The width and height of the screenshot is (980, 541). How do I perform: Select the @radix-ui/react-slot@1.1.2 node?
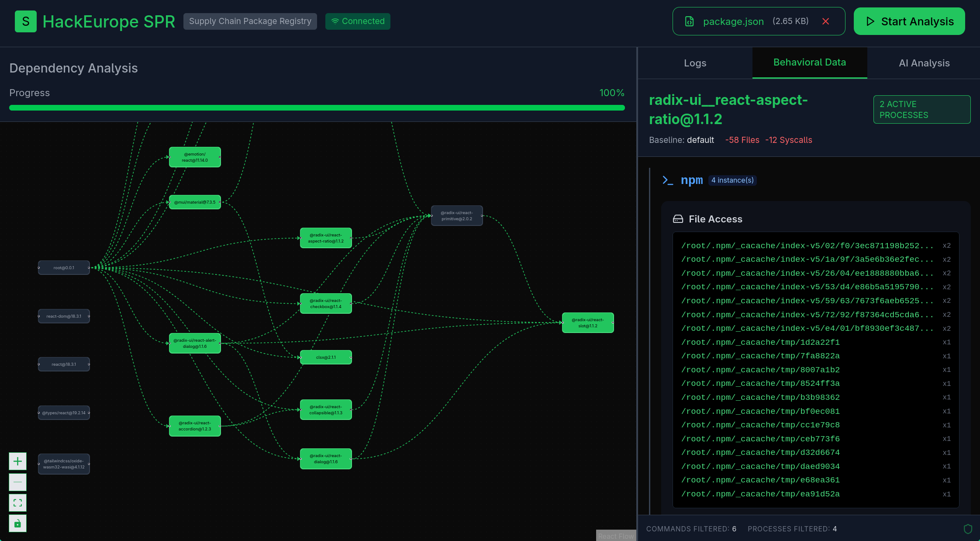587,323
